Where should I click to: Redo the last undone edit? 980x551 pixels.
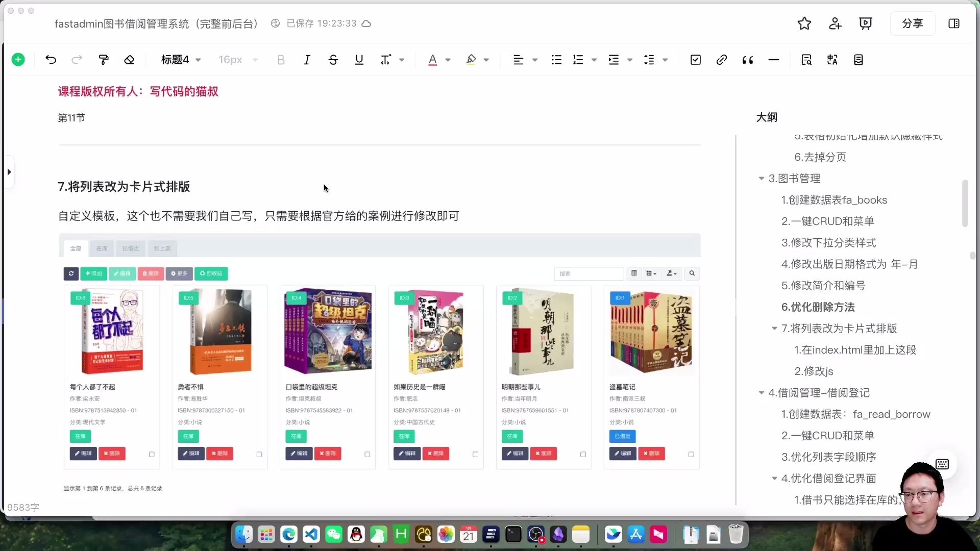(x=77, y=60)
